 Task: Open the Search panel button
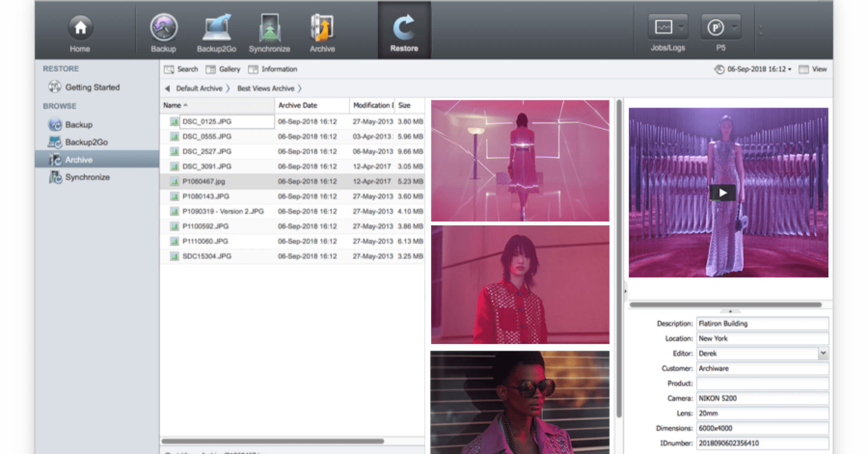coord(181,69)
